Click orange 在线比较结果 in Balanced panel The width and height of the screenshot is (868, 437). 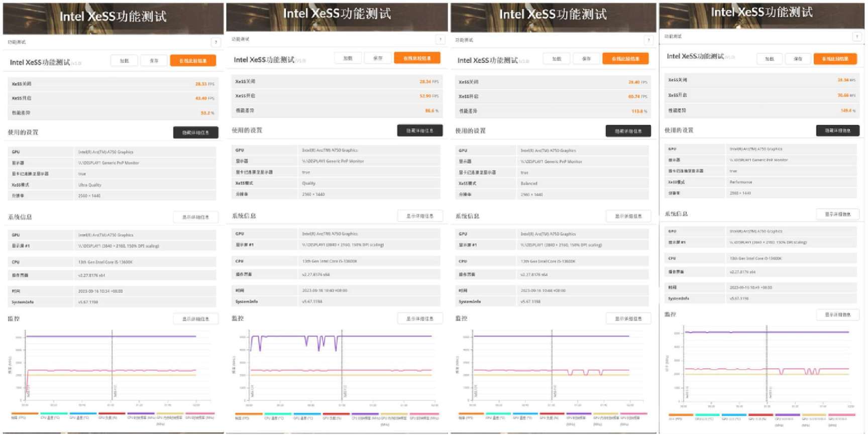coord(625,59)
